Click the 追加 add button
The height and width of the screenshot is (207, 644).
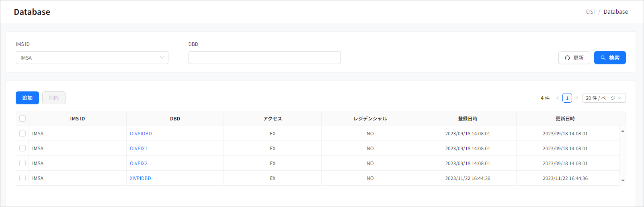click(x=27, y=98)
